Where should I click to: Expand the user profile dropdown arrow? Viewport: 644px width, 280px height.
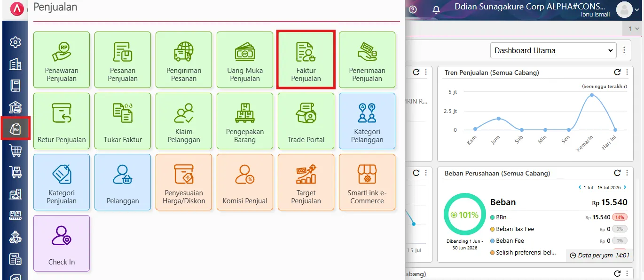(638, 9)
